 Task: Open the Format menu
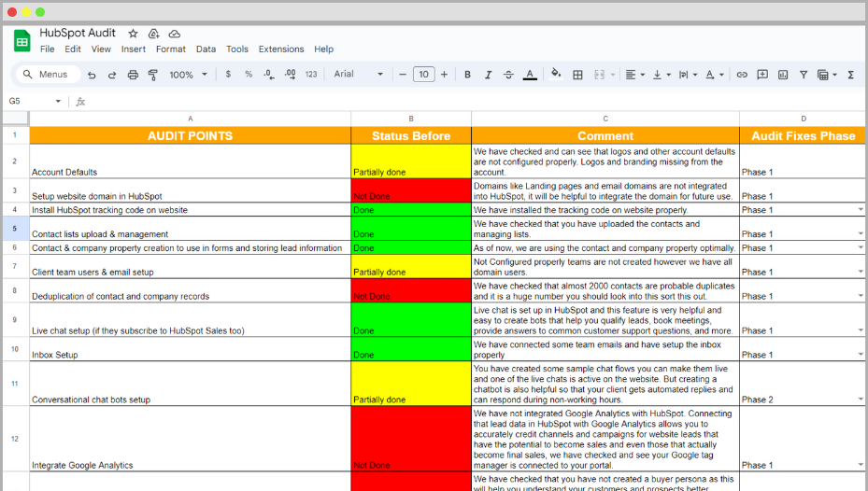tap(170, 49)
